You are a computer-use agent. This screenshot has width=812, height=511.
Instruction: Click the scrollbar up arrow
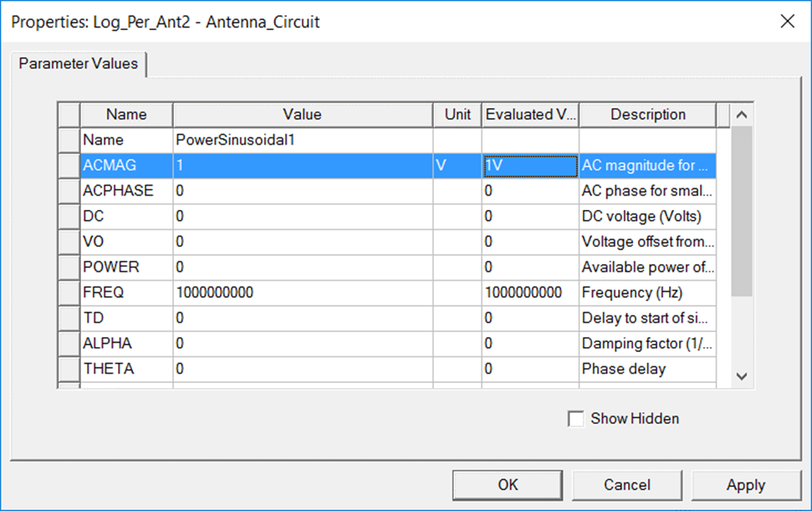[741, 115]
